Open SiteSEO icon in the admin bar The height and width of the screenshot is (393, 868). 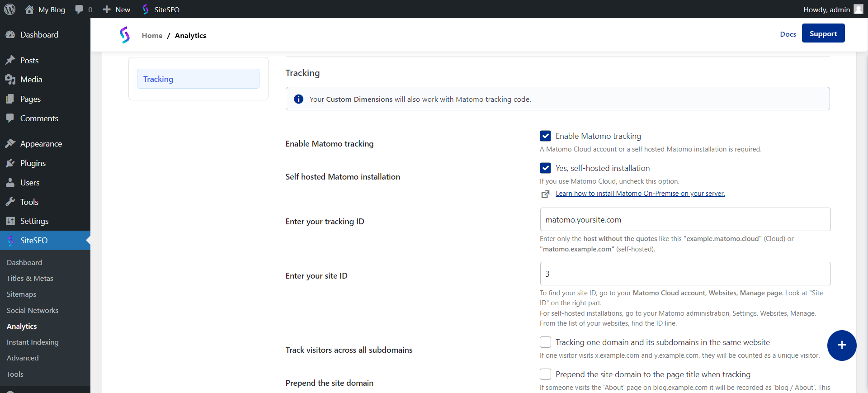(x=146, y=9)
